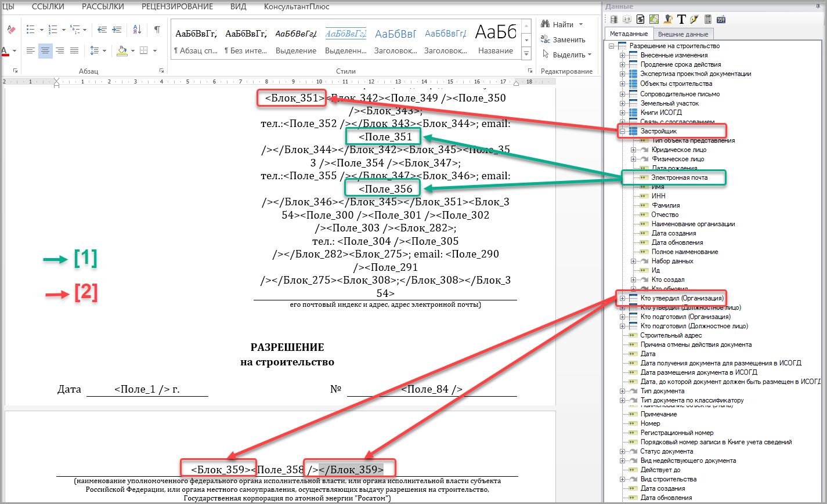The width and height of the screenshot is (827, 504).
Task: Click Заменить replace button
Action: [563, 39]
